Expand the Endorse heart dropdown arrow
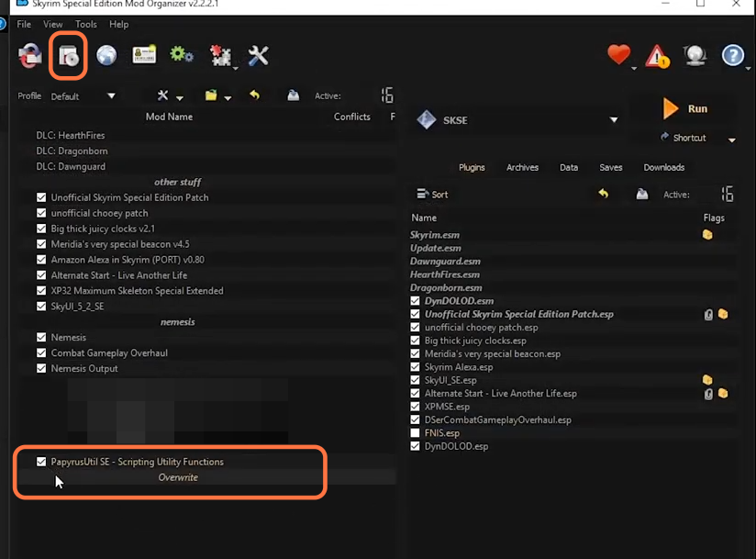Image resolution: width=756 pixels, height=559 pixels. (x=634, y=69)
